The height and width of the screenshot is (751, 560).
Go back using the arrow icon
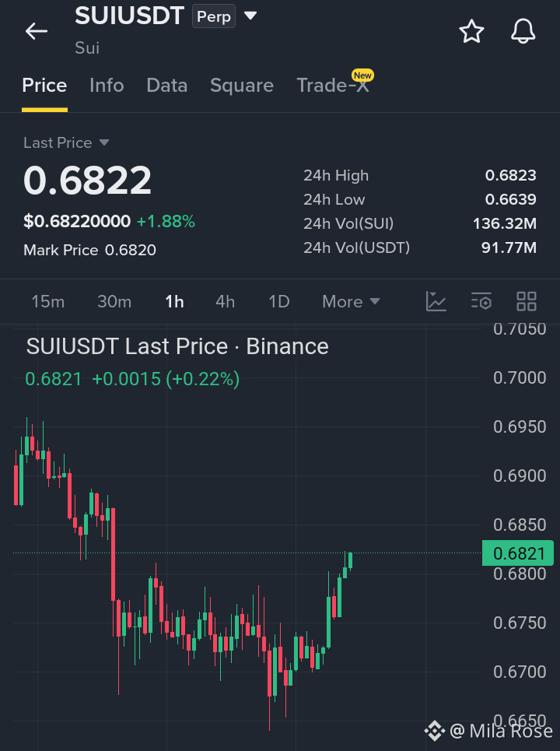pos(37,32)
